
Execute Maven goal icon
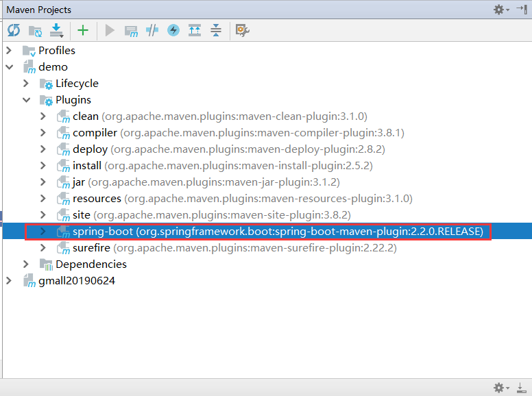[131, 32]
